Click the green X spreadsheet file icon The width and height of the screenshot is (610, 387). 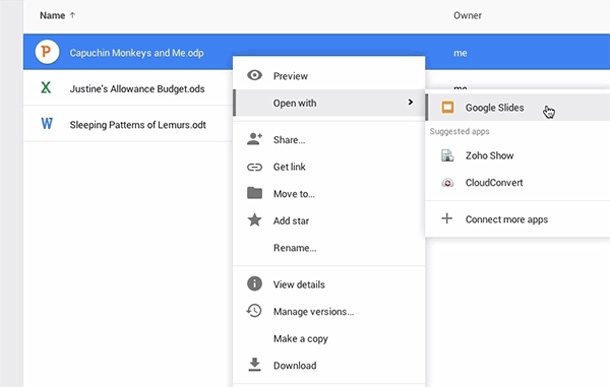coord(46,88)
